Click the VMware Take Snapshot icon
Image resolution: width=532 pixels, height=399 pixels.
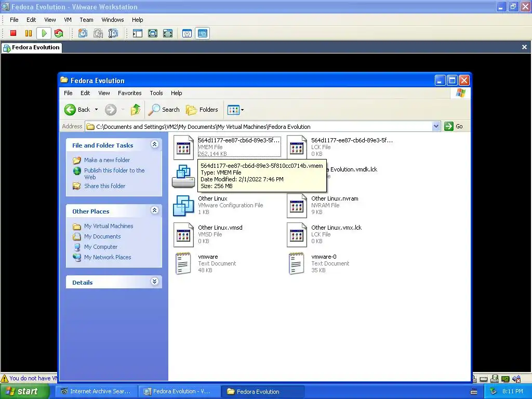(83, 33)
